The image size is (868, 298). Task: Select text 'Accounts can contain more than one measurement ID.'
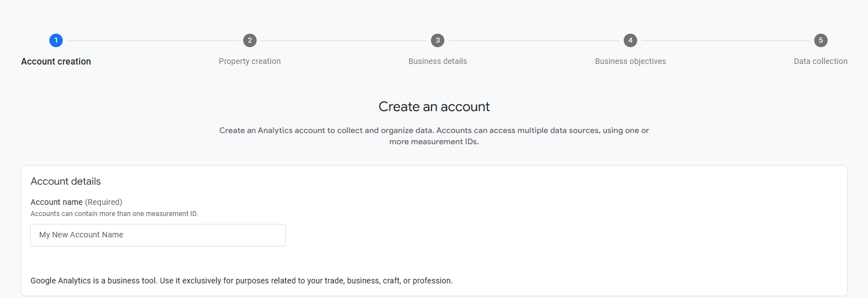[114, 214]
